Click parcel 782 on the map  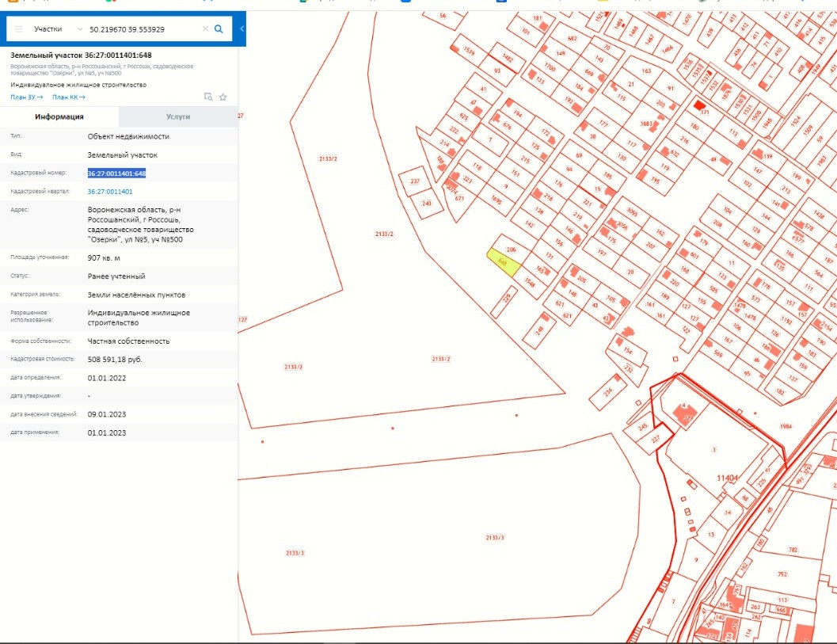(x=792, y=550)
